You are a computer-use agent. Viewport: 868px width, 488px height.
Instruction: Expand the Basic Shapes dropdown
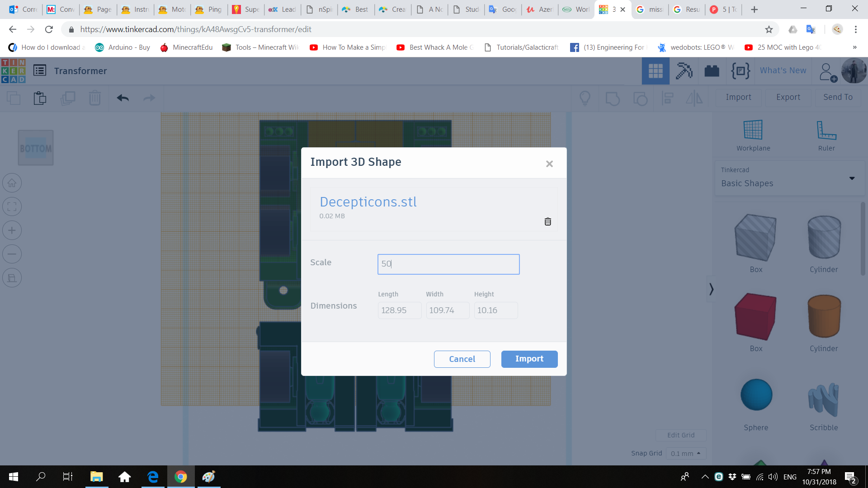pos(852,178)
